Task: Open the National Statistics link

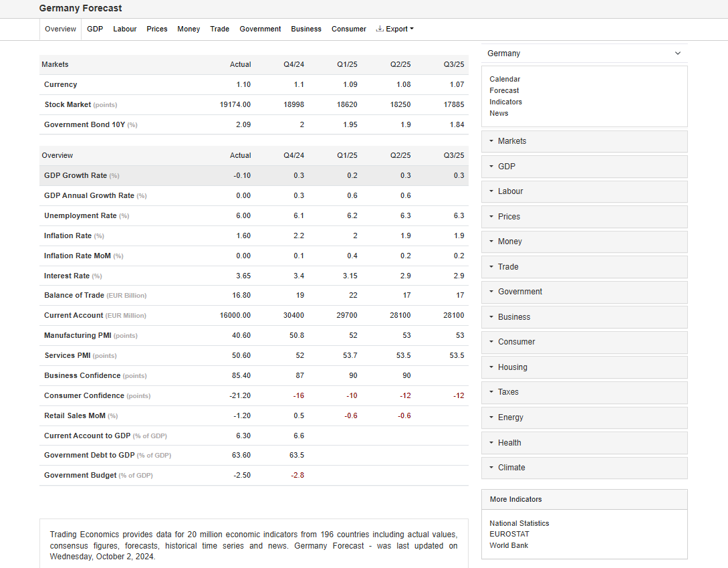Action: pyautogui.click(x=519, y=523)
